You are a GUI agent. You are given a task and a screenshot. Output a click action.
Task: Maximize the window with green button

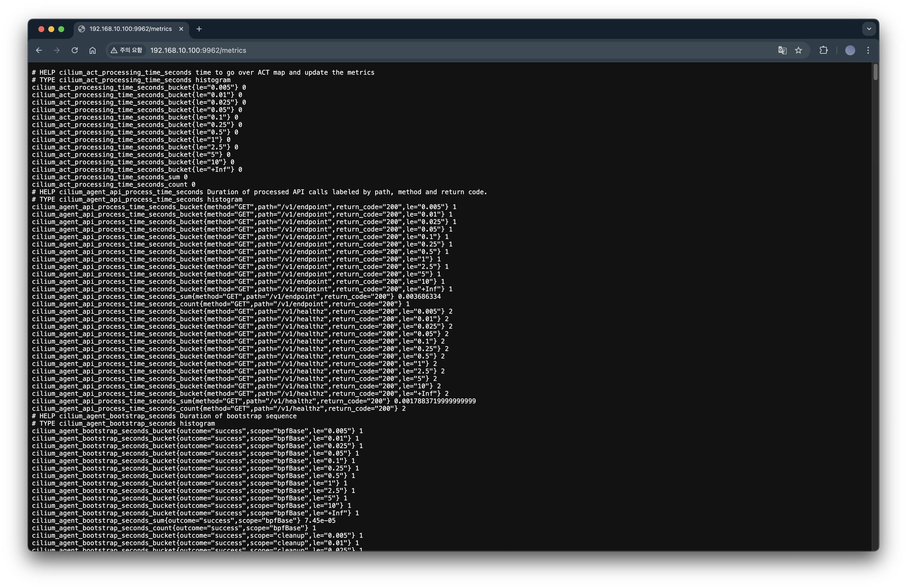click(x=61, y=29)
